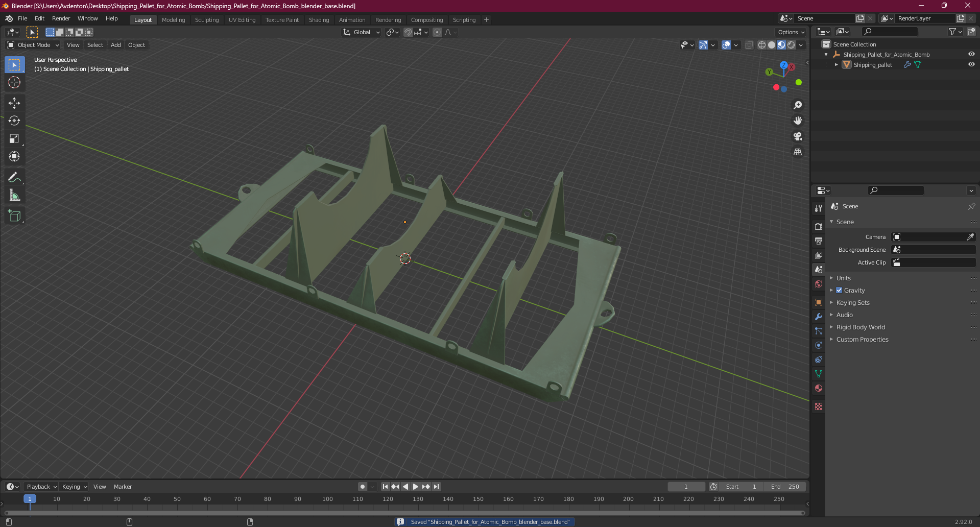This screenshot has width=980, height=527.
Task: Click the viewport zoom magnifier icon
Action: coord(798,105)
